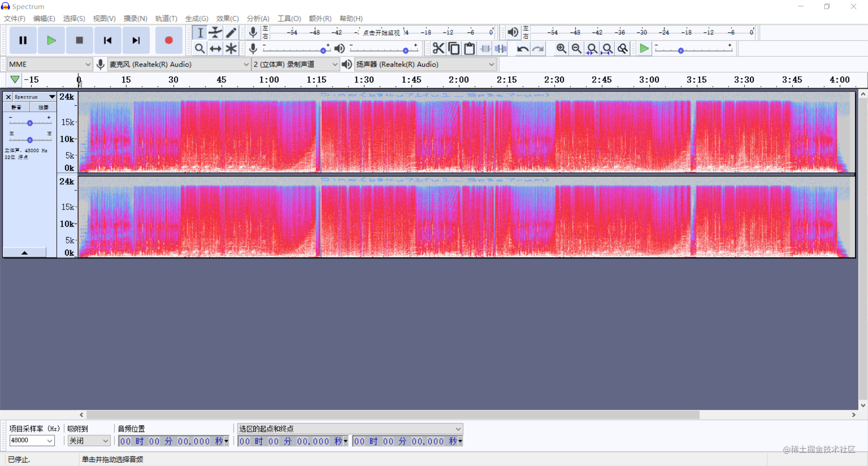Click the Zoom Toggle icon
This screenshot has height=466, width=868.
623,48
